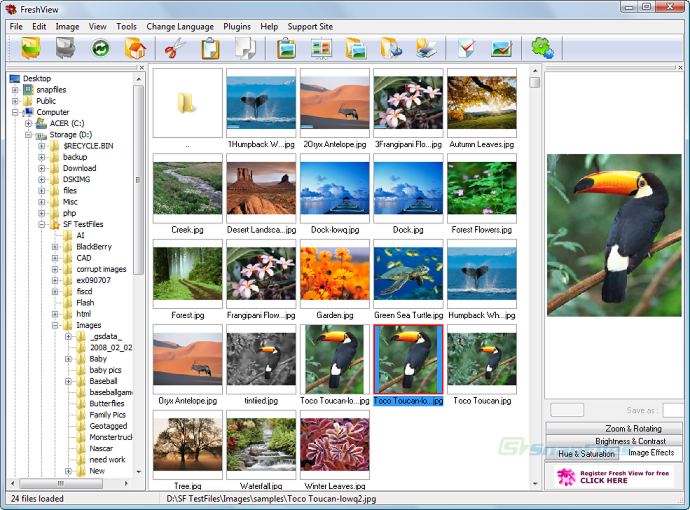690x510 pixels.
Task: Click the green gear settings icon
Action: [x=542, y=48]
